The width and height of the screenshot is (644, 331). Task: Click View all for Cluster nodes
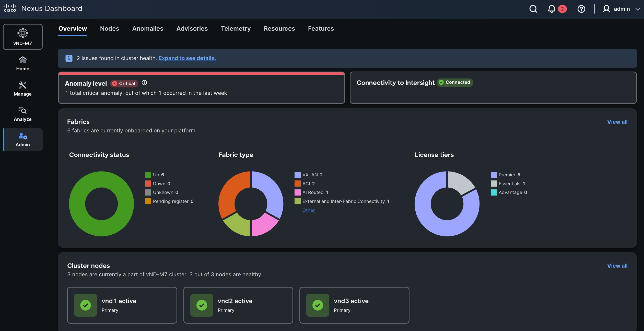[x=617, y=266]
